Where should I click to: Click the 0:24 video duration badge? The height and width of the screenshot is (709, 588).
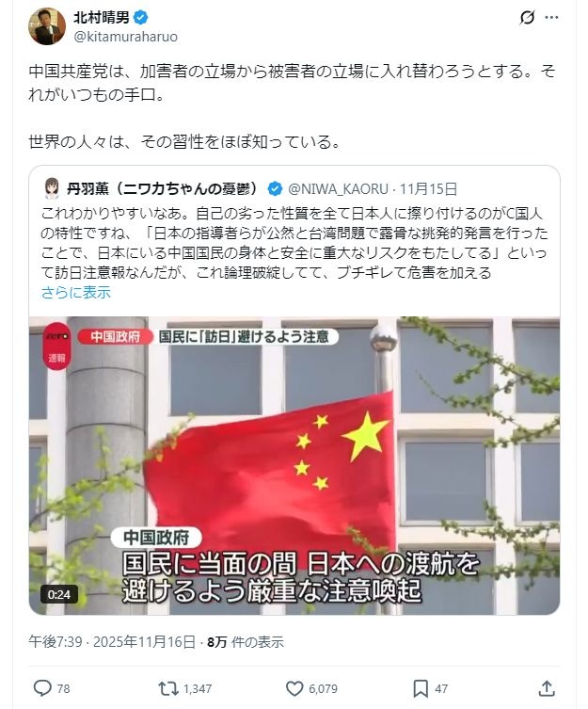(x=58, y=594)
